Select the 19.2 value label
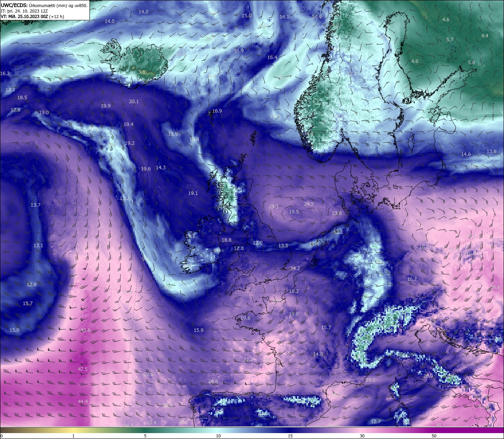504x439 pixels. pos(130,143)
